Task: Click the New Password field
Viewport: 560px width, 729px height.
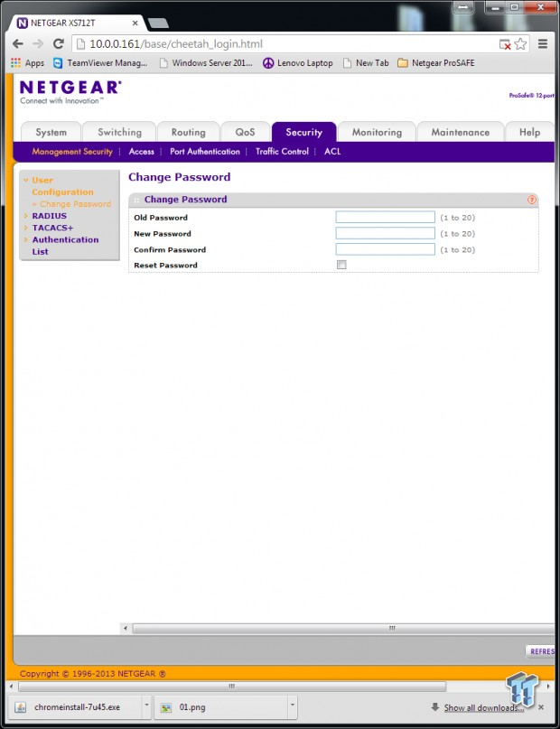Action: click(x=386, y=233)
